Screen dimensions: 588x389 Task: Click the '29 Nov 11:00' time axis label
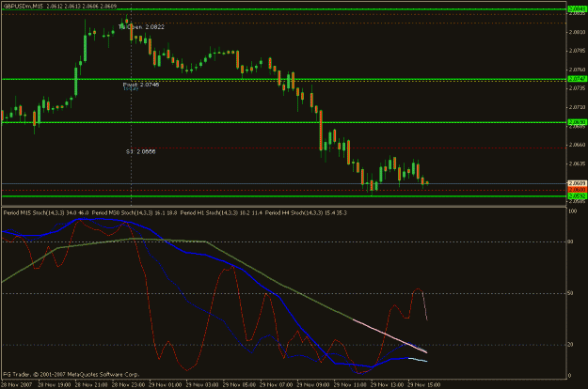click(x=350, y=385)
